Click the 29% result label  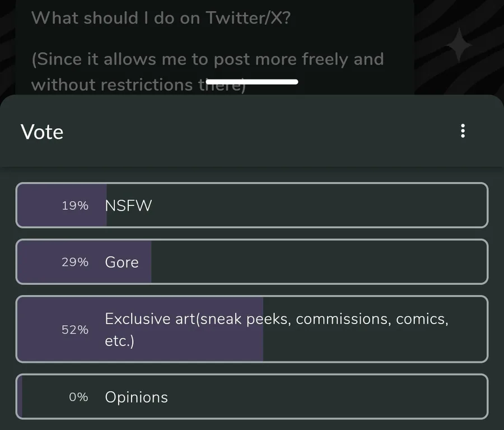pos(75,262)
